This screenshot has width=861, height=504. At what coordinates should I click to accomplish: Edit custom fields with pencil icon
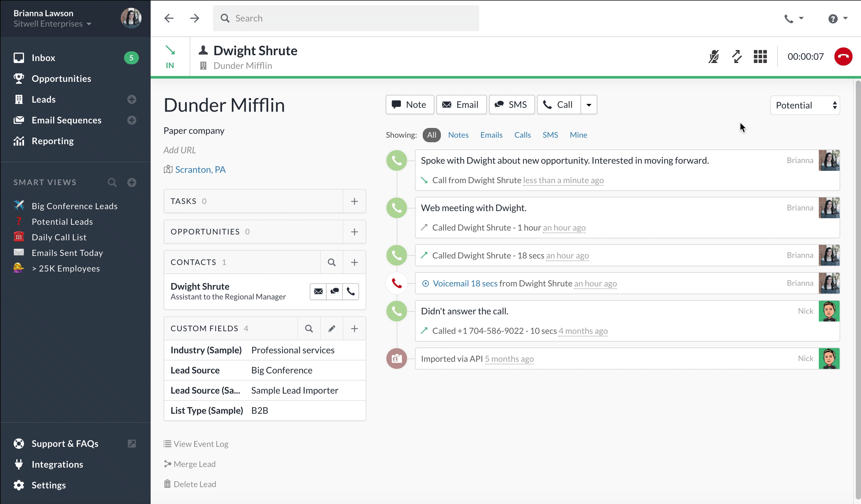tap(331, 328)
